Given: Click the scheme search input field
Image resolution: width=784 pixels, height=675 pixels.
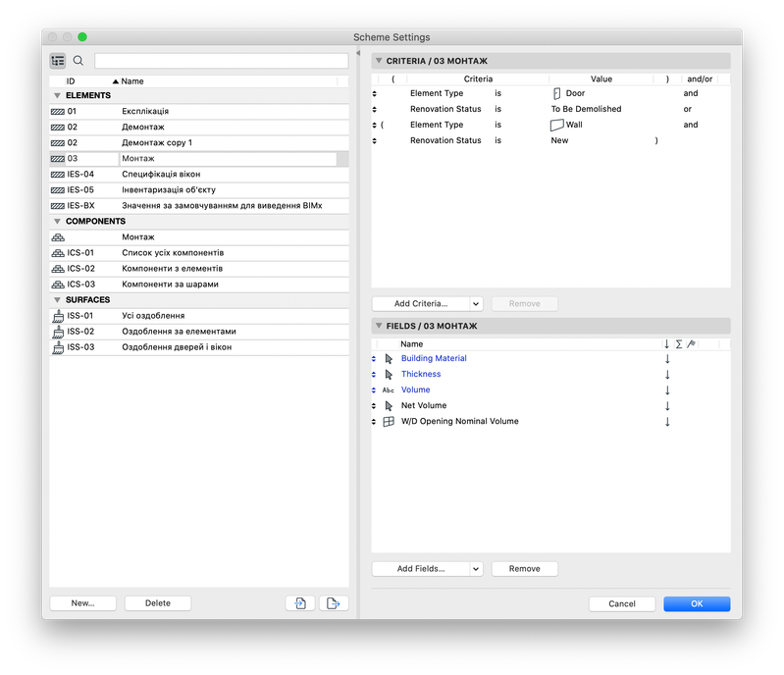Looking at the screenshot, I should click(222, 61).
